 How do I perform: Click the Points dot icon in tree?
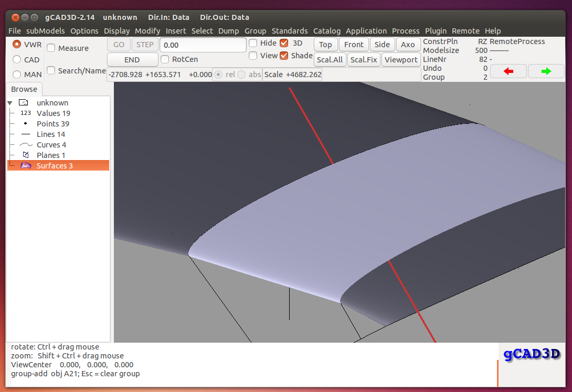click(x=26, y=124)
